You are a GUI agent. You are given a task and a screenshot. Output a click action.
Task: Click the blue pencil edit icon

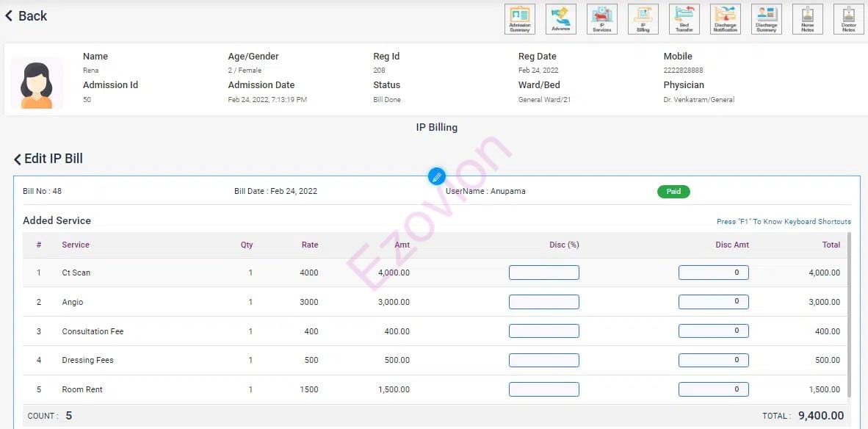click(437, 176)
